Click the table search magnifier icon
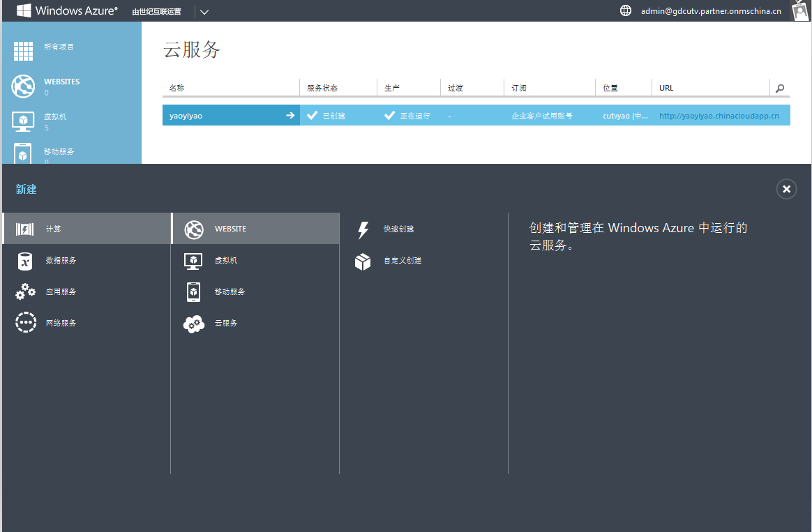 (780, 89)
